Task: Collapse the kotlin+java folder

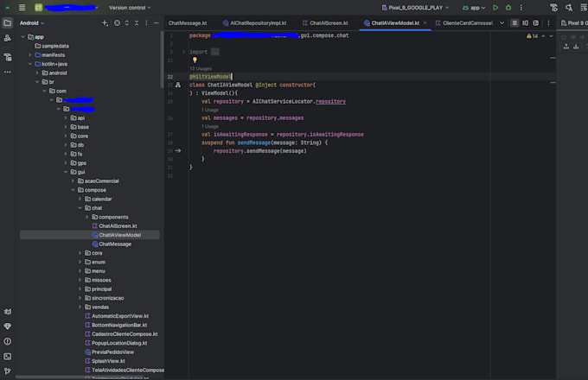Action: pos(30,64)
